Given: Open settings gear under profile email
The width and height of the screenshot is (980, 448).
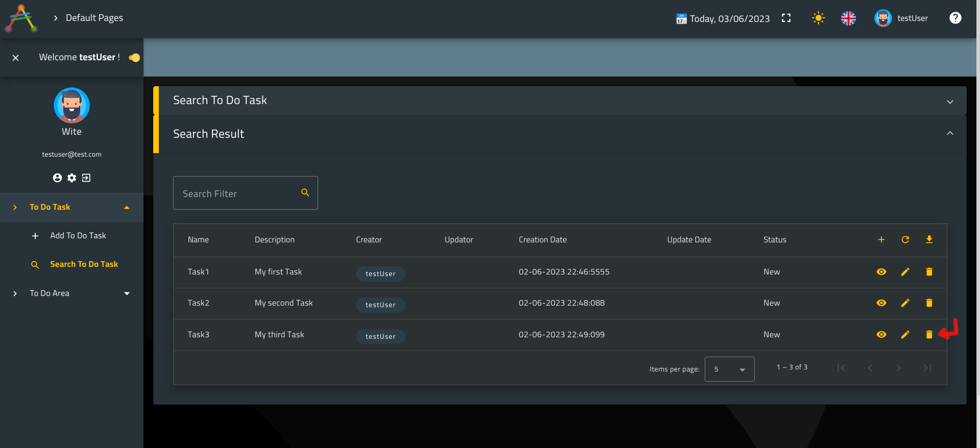Looking at the screenshot, I should tap(71, 178).
